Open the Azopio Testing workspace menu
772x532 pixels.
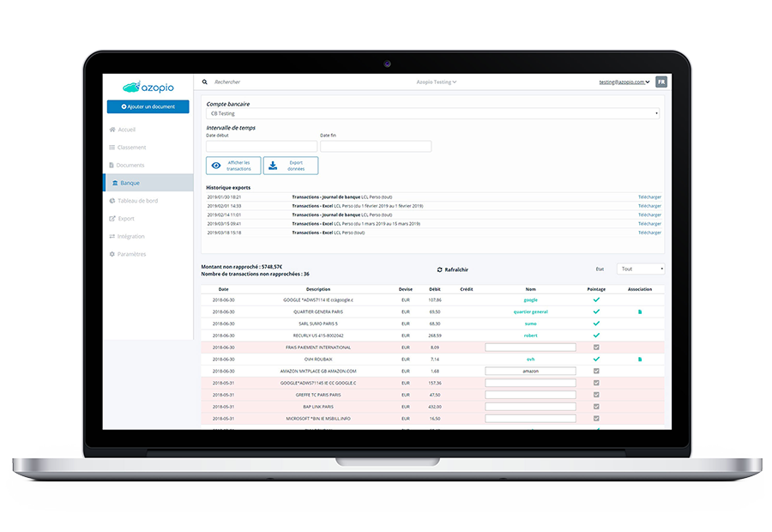pyautogui.click(x=437, y=82)
